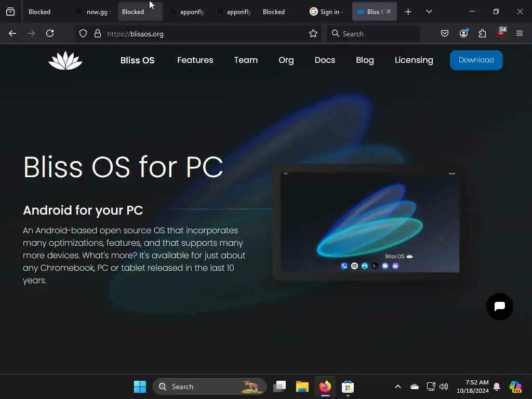This screenshot has width=532, height=399.
Task: Bookmark this page with star icon
Action: pos(313,34)
